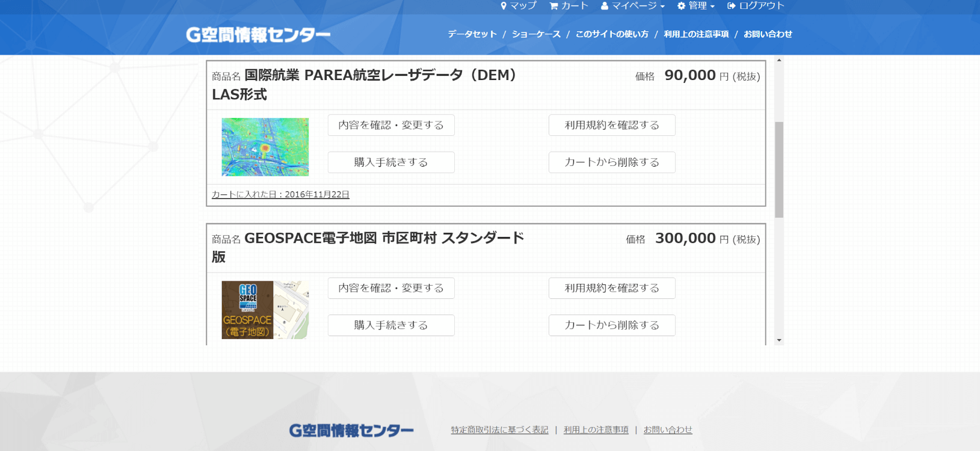Open footer link 特定商取引法に基づく表記
Image resolution: width=980 pixels, height=451 pixels.
coord(500,430)
